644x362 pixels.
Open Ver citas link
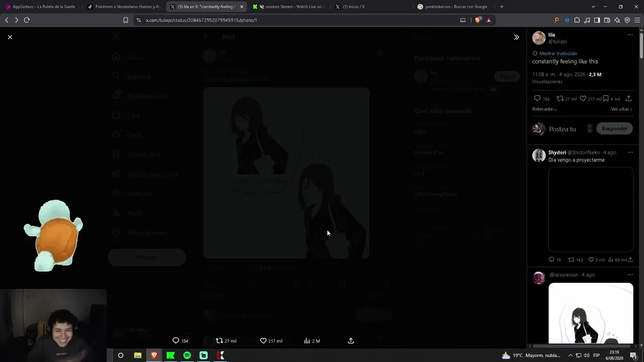[x=622, y=109]
